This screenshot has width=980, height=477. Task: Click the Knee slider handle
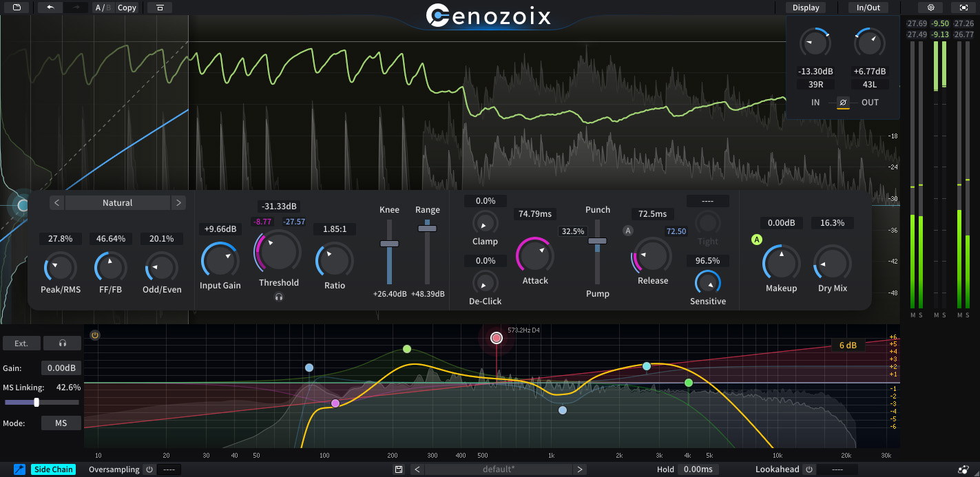click(389, 244)
